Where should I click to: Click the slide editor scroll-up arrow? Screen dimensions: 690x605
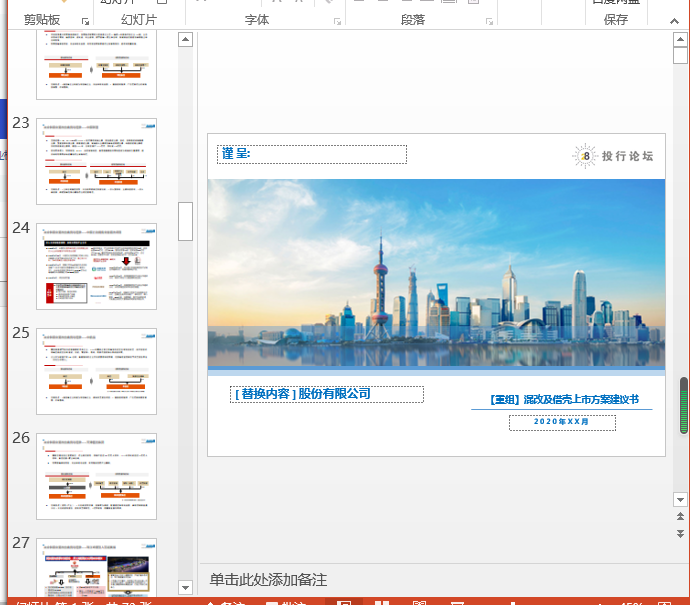680,40
